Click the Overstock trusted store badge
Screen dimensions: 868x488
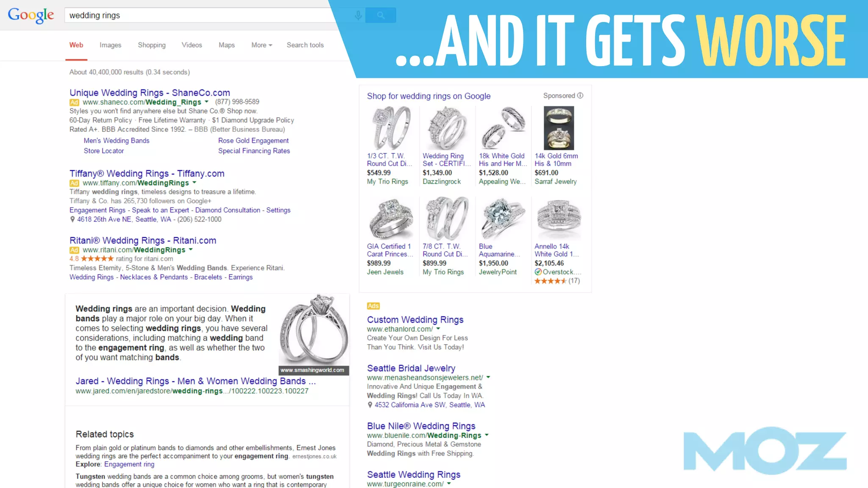538,272
